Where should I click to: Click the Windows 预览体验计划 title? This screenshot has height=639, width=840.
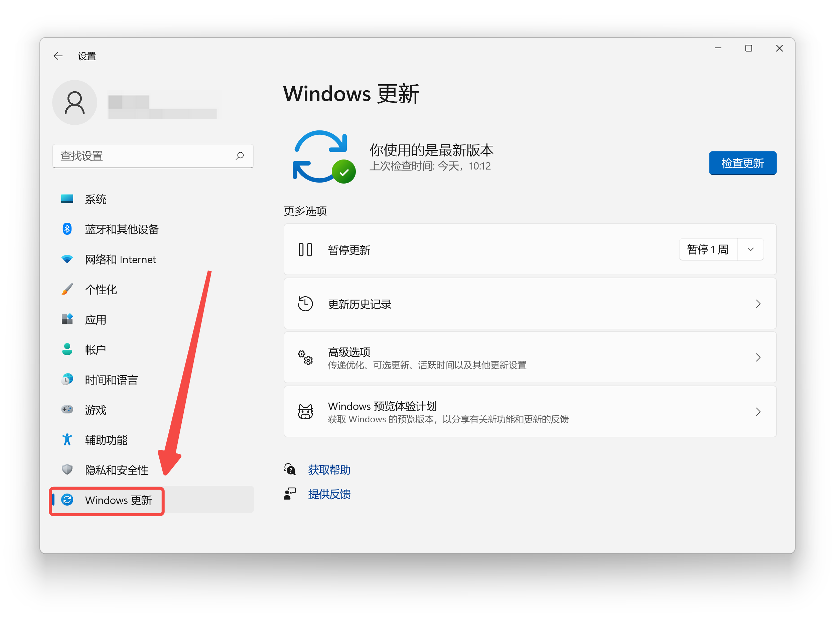382,406
